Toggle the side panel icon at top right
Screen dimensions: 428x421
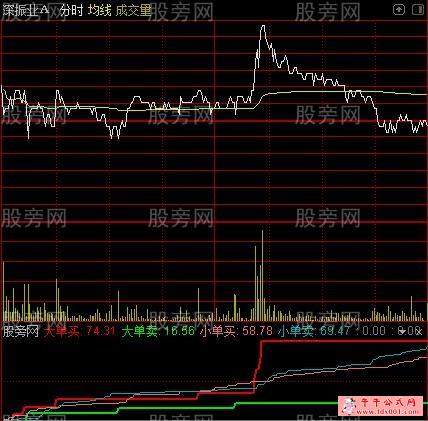tap(418, 10)
